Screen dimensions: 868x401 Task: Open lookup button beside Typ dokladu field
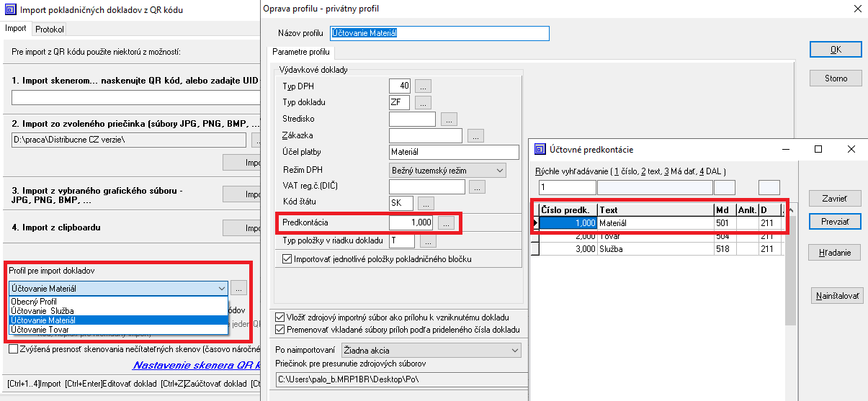point(423,103)
